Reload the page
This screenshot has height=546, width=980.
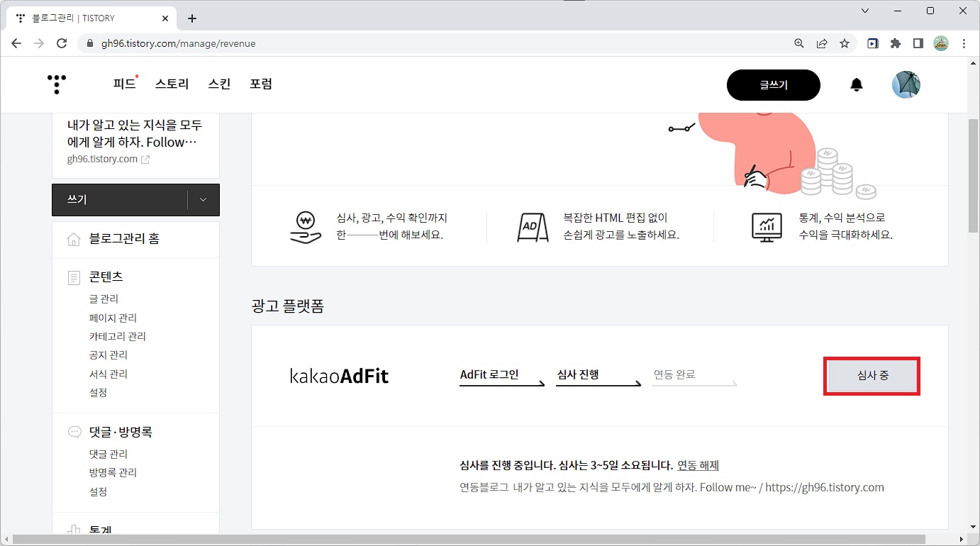(x=62, y=43)
